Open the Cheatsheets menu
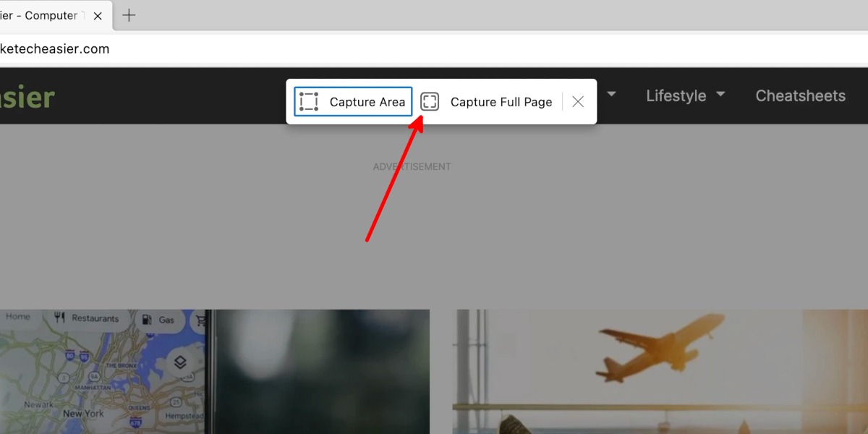868x434 pixels. click(800, 95)
